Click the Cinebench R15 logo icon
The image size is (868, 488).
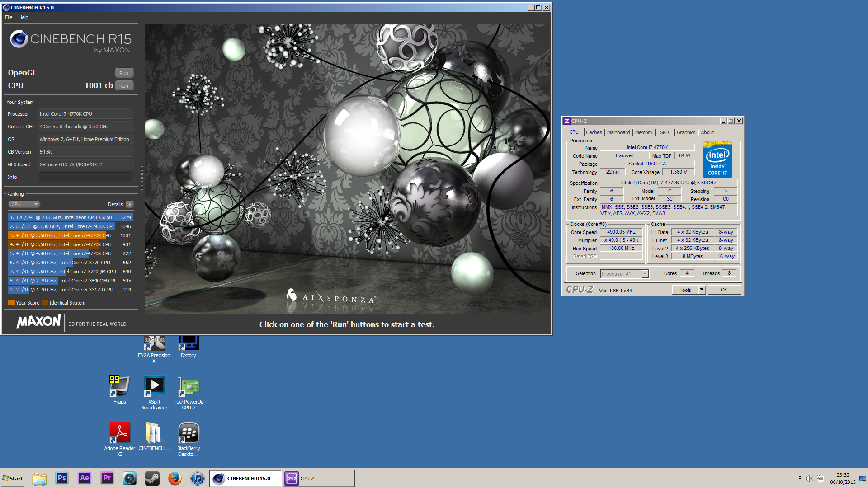[x=19, y=39]
